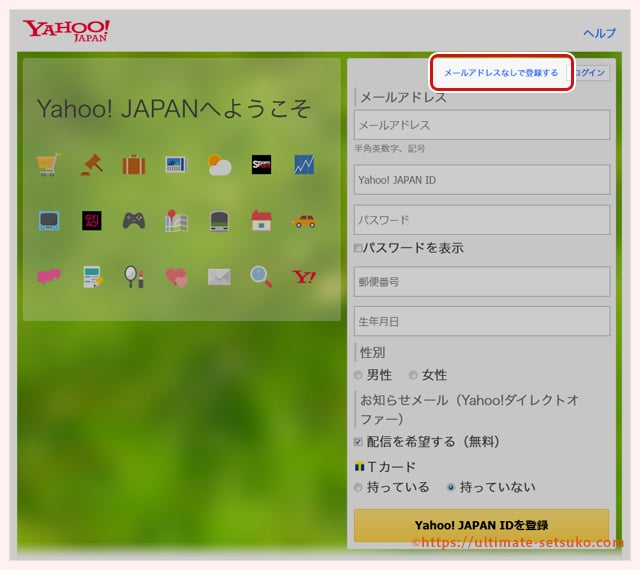Screen dimensions: 640x570
Task: Select the 男性 radio button
Action: (x=358, y=375)
